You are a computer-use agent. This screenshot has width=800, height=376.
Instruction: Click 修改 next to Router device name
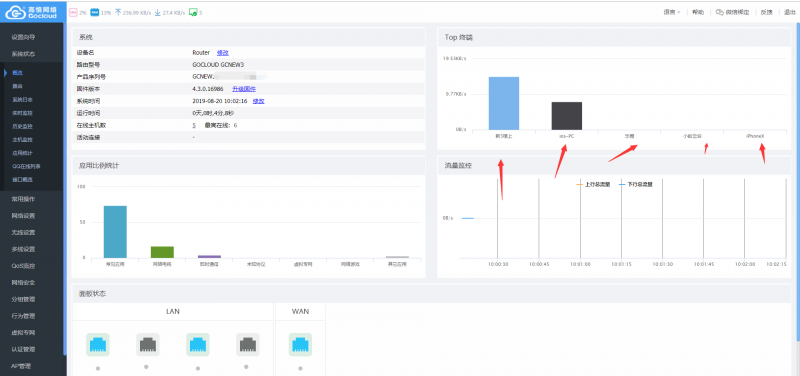(223, 53)
